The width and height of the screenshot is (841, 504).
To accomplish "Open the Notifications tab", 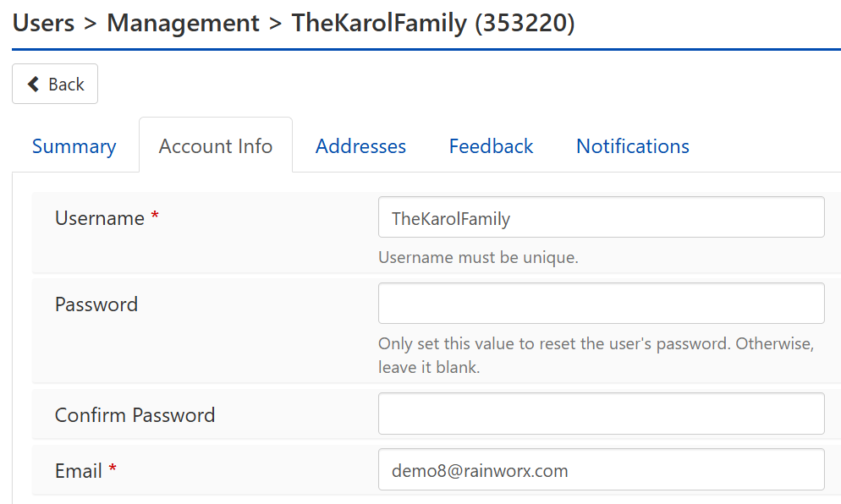I will click(632, 145).
